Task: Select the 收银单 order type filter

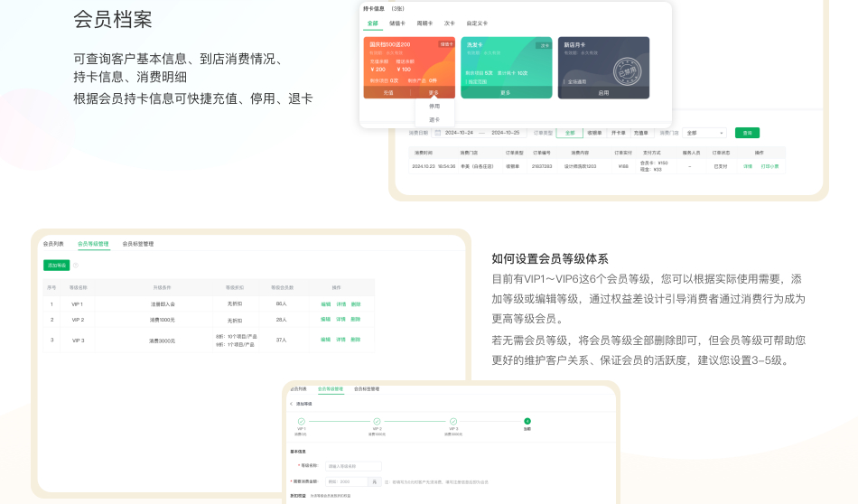Action: point(594,133)
